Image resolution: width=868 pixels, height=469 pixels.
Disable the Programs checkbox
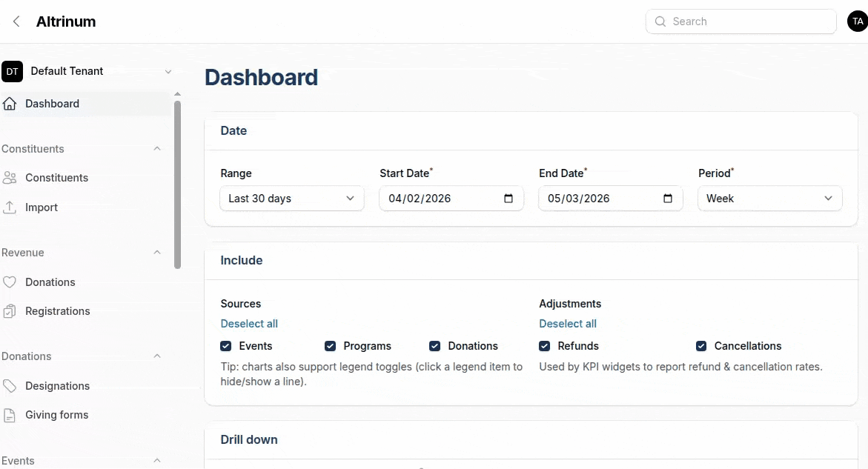330,346
